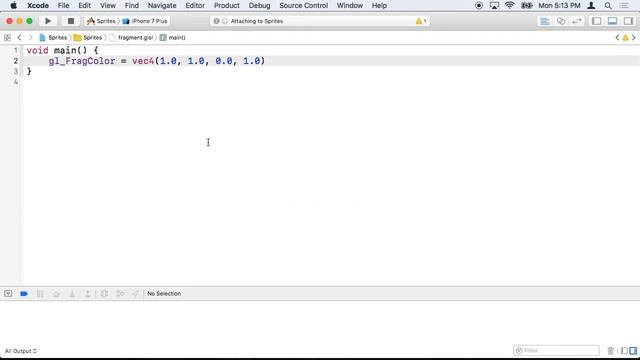Click the console Filter field
This screenshot has width=640, height=360.
(x=556, y=351)
